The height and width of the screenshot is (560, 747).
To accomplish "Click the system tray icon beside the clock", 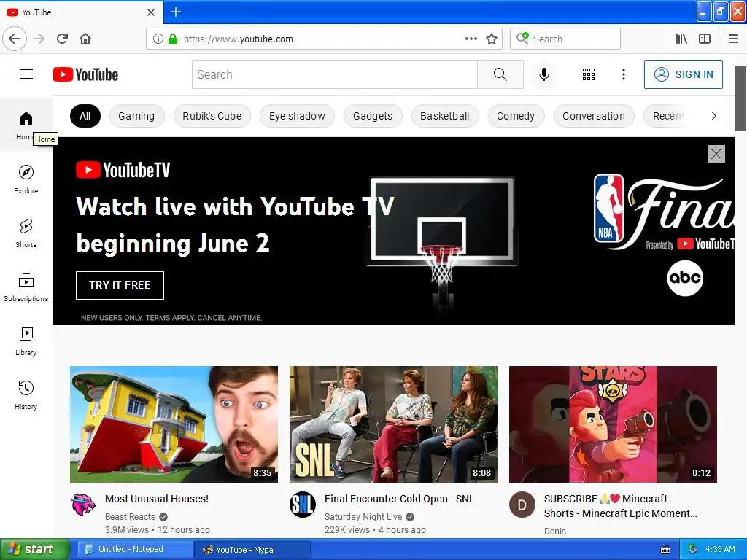I will [693, 550].
